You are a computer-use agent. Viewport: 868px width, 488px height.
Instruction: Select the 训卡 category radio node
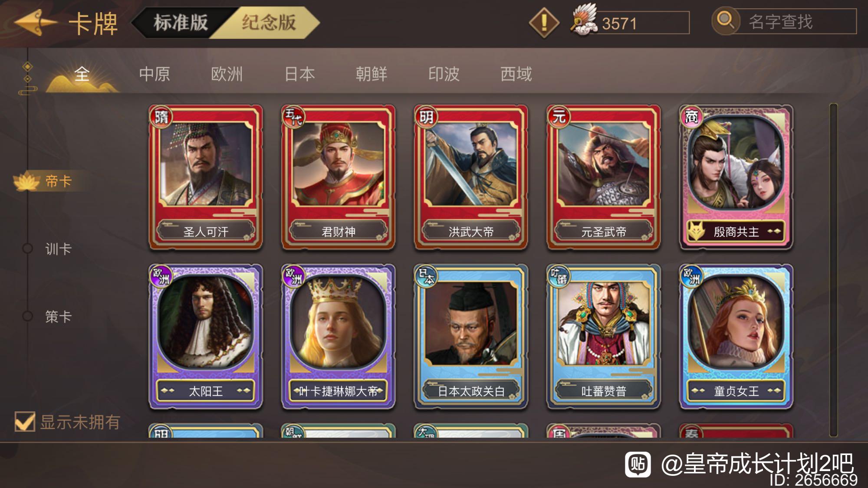pos(27,249)
